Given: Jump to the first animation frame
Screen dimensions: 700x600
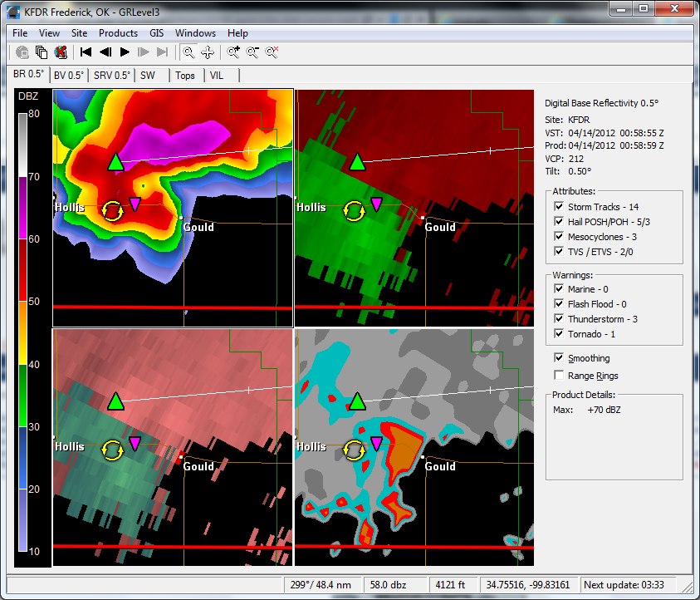Looking at the screenshot, I should [x=86, y=52].
